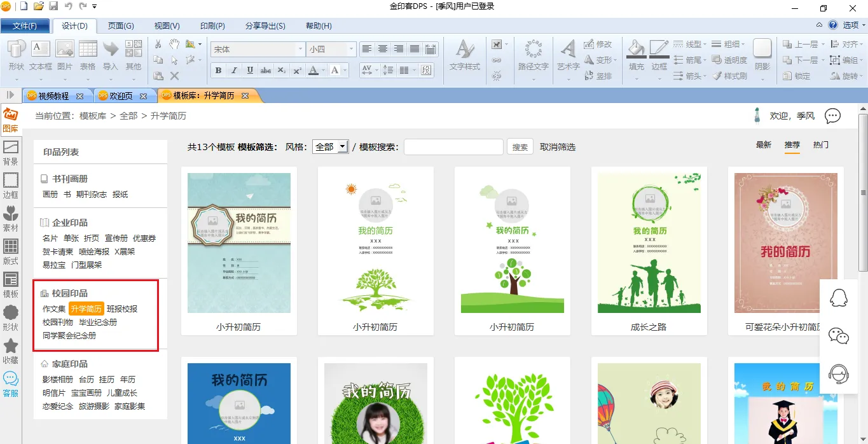
Task: Toggle bold text formatting
Action: point(218,71)
